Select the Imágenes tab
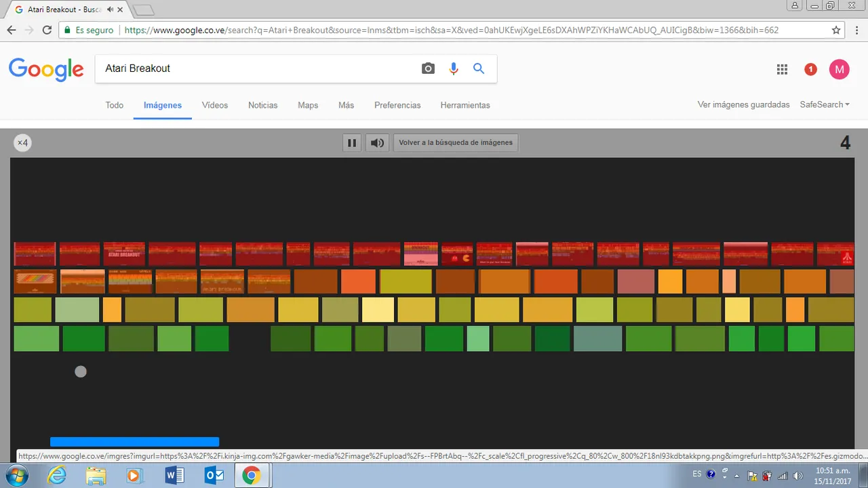The image size is (868, 488). click(163, 105)
